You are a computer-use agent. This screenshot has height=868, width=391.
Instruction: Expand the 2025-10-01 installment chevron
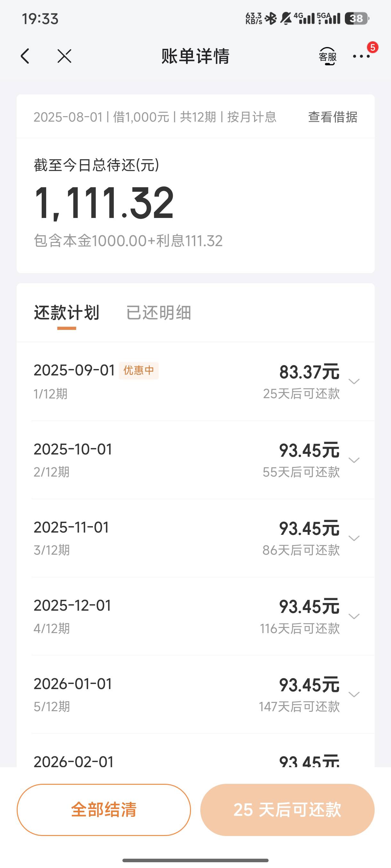coord(354,460)
